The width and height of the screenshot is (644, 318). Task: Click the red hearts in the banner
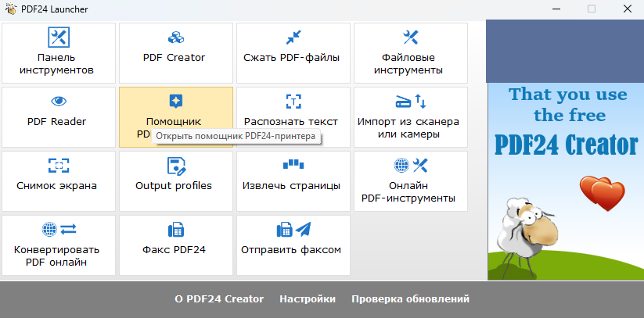602,193
